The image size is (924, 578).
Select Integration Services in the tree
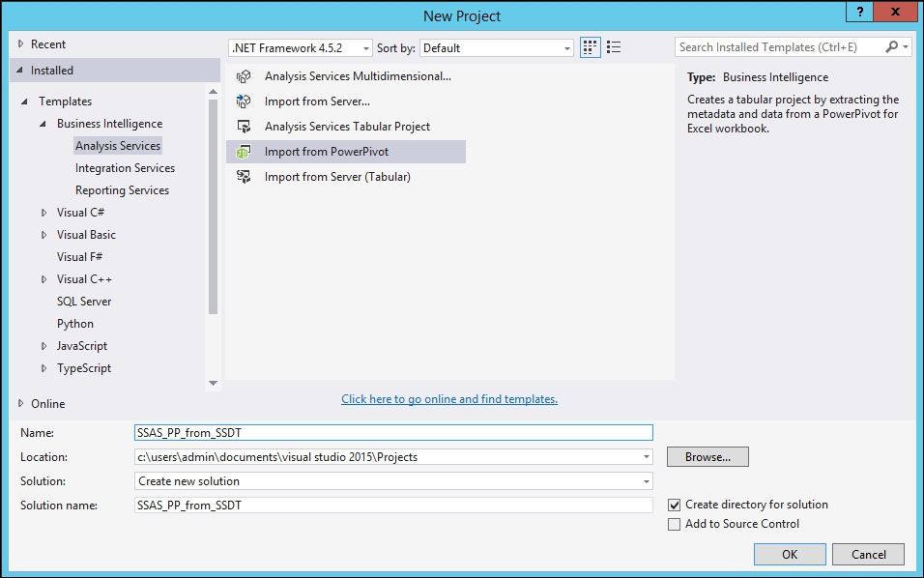(125, 168)
